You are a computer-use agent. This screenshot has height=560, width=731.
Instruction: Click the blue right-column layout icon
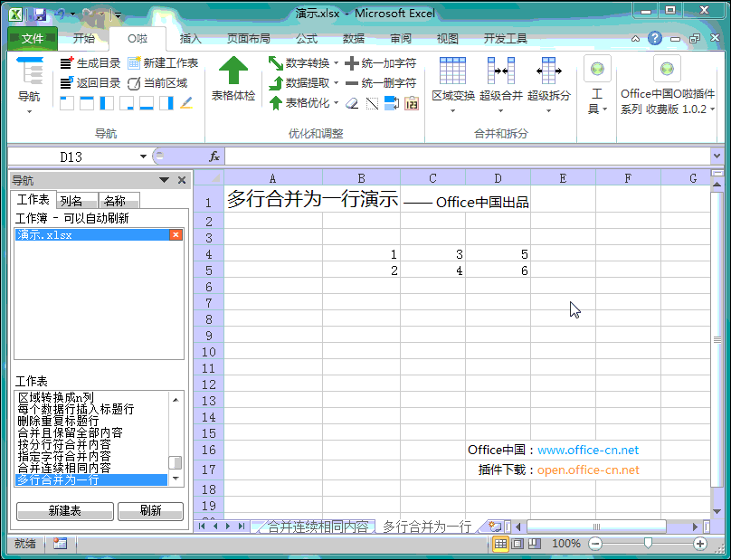166,103
